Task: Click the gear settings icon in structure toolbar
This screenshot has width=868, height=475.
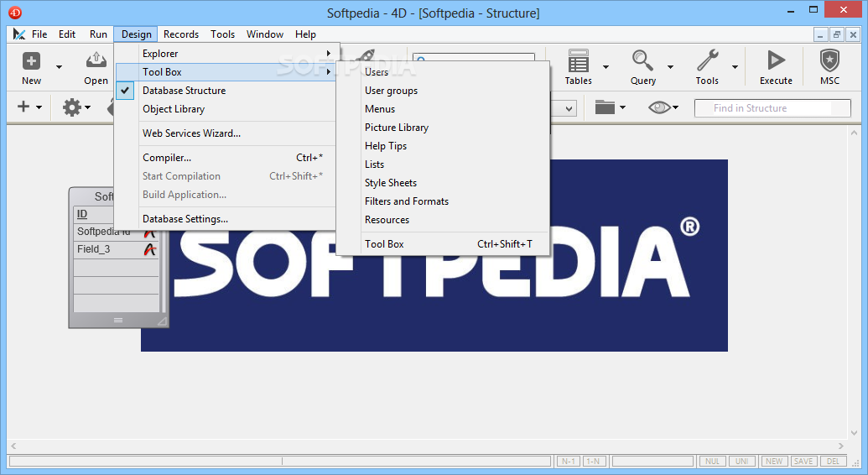Action: coord(71,107)
